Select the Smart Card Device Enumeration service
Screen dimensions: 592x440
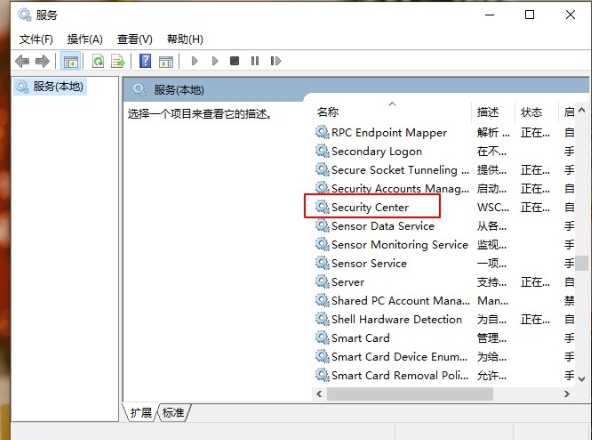point(399,357)
